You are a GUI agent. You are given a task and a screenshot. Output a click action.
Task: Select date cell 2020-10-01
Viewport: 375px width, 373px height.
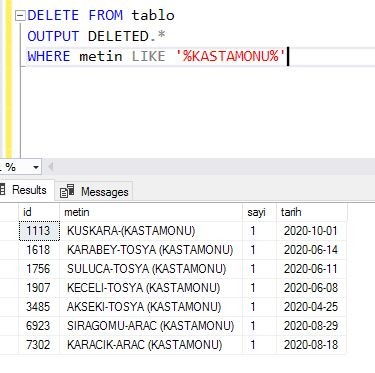pyautogui.click(x=311, y=231)
